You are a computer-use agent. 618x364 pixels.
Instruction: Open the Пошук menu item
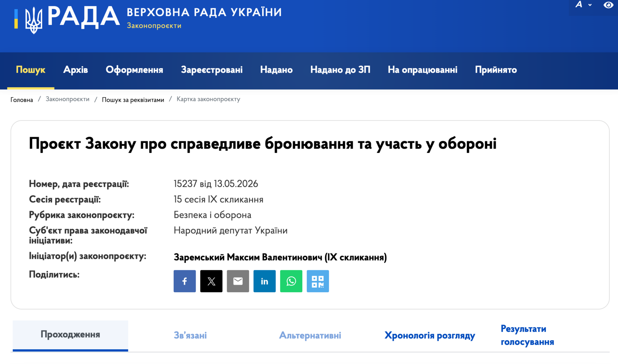coord(31,70)
